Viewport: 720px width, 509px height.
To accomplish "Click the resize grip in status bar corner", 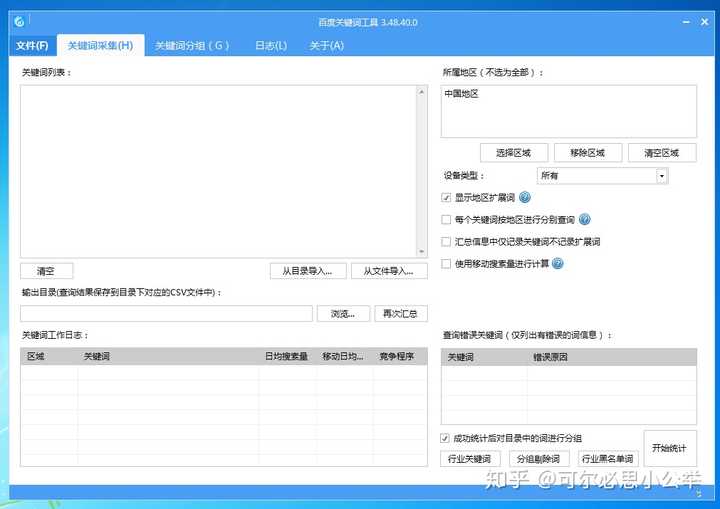I will tap(699, 493).
